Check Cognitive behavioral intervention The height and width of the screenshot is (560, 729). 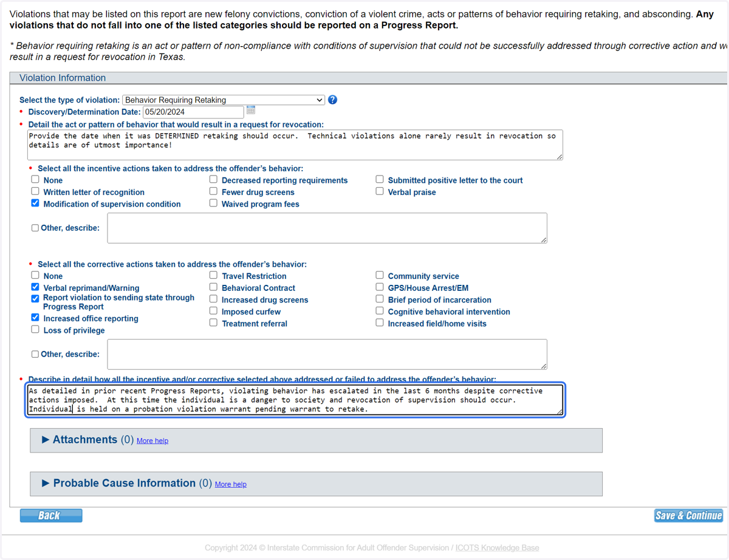coord(380,311)
